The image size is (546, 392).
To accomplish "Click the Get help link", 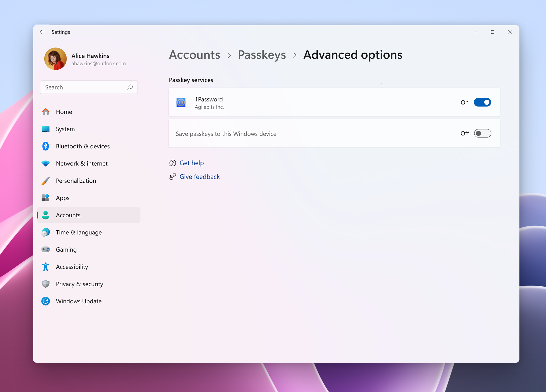I will click(x=192, y=163).
